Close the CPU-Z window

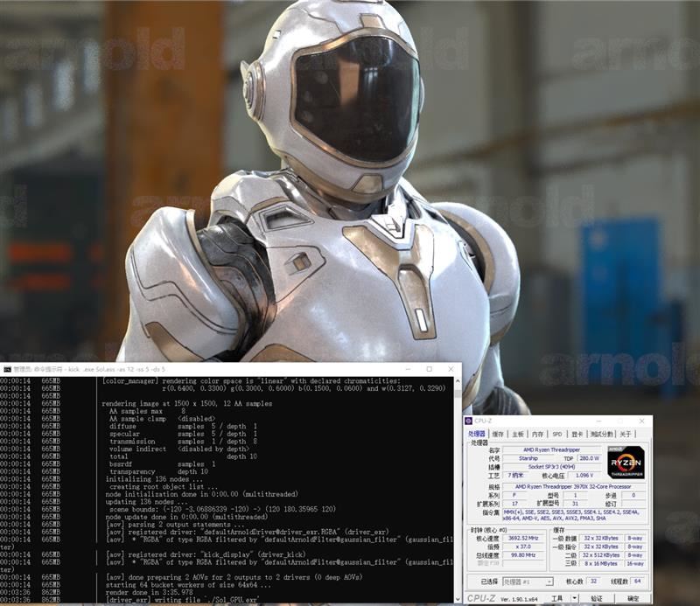[642, 421]
